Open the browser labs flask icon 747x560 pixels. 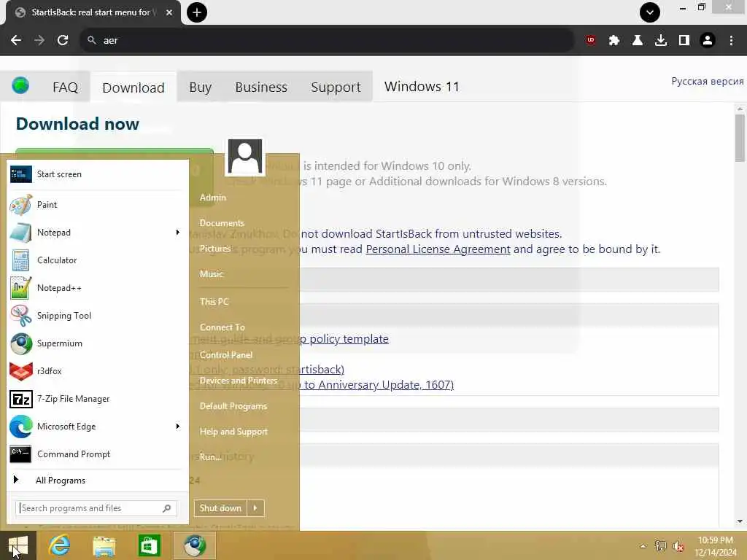pyautogui.click(x=638, y=41)
